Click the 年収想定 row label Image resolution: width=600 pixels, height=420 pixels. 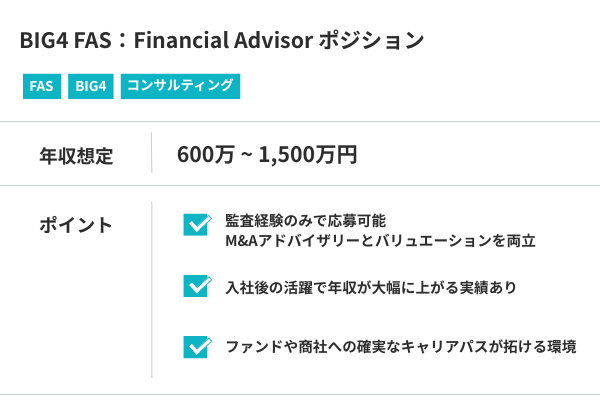click(76, 155)
